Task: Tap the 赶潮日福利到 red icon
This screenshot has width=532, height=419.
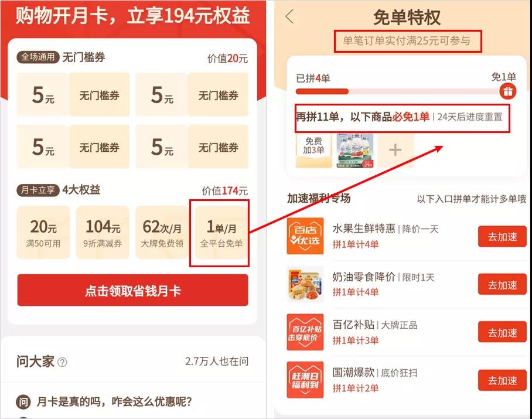Action: pos(305,380)
